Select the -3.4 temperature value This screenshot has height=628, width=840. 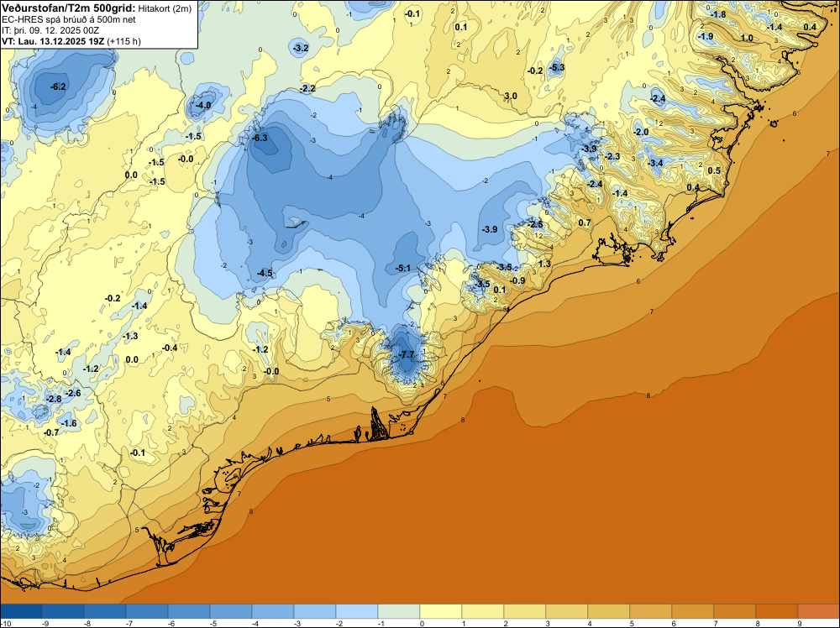tap(656, 163)
